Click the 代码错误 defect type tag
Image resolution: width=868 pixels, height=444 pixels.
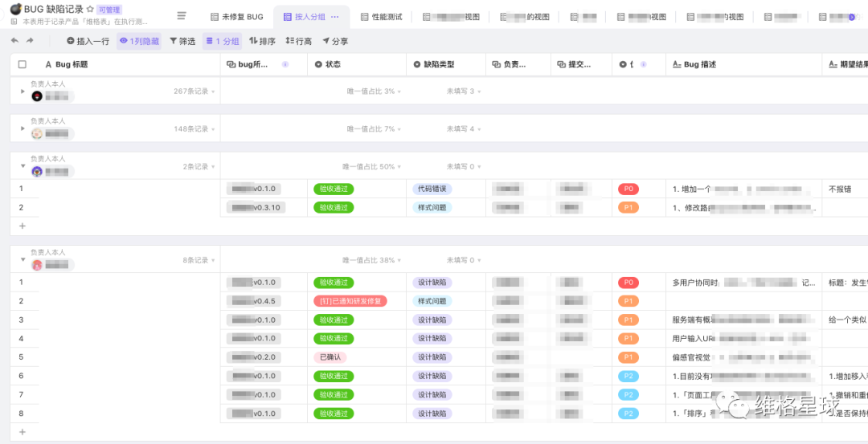[x=432, y=189]
